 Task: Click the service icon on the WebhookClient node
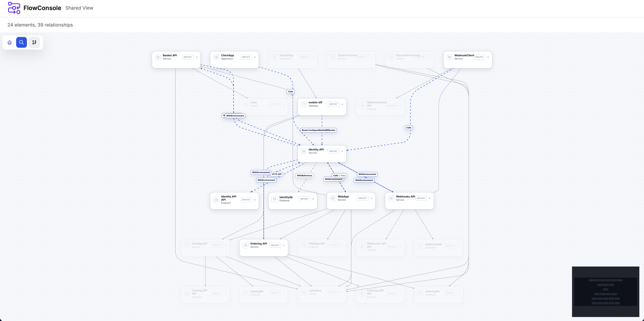point(449,57)
